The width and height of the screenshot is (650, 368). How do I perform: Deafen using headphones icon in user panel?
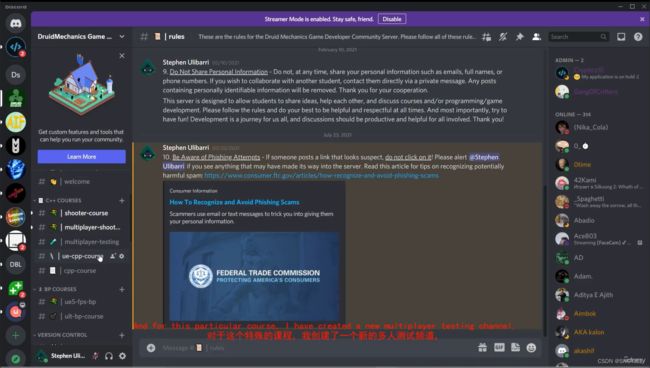pyautogui.click(x=109, y=356)
